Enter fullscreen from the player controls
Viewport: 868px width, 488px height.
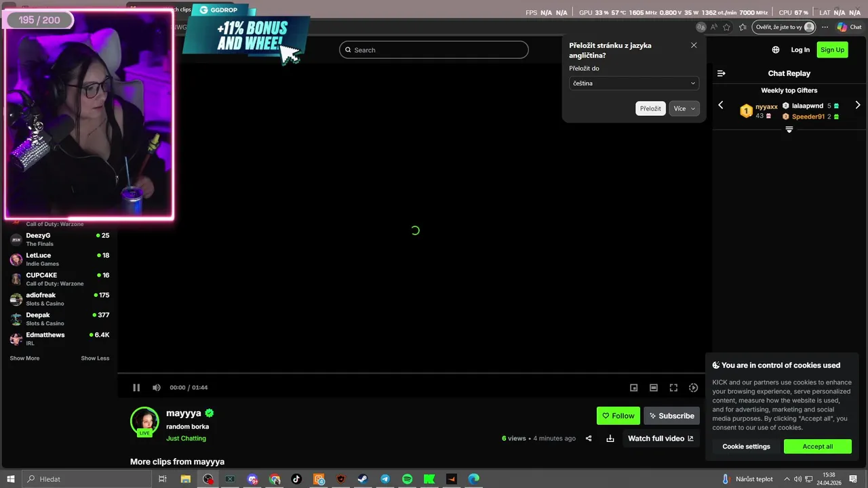pos(673,388)
